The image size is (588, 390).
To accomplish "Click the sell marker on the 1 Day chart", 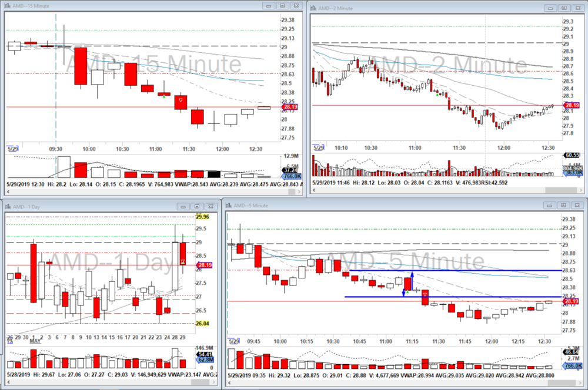I will pos(183,261).
